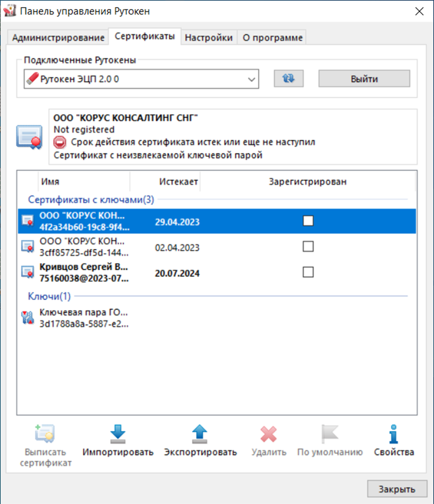The height and width of the screenshot is (504, 434).
Task: Click the 75160038@2023-07... text
Action: pos(84,278)
